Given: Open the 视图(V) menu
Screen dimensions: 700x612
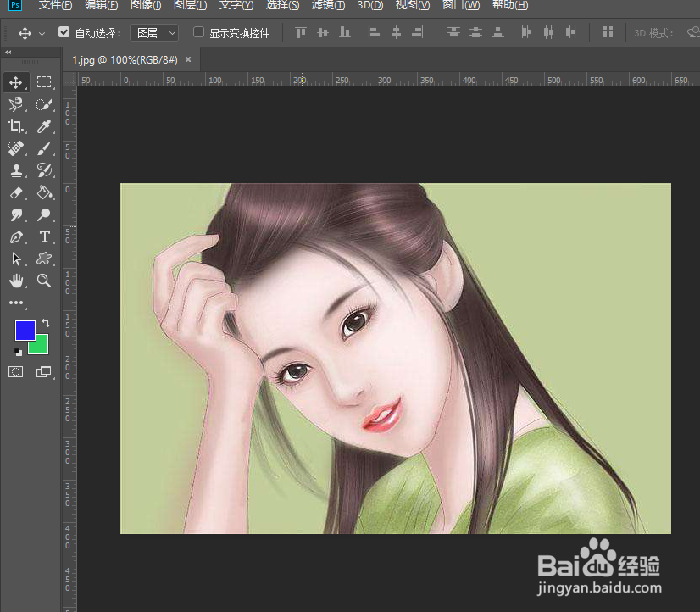Looking at the screenshot, I should (413, 5).
